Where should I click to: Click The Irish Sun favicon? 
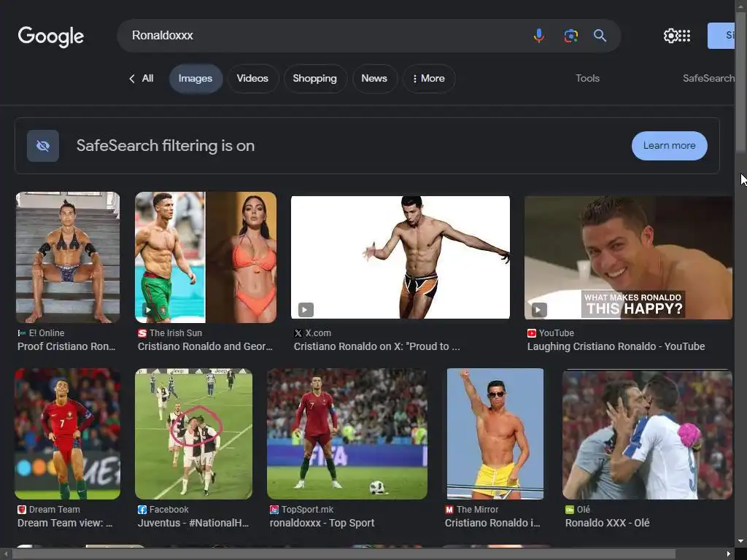click(142, 332)
